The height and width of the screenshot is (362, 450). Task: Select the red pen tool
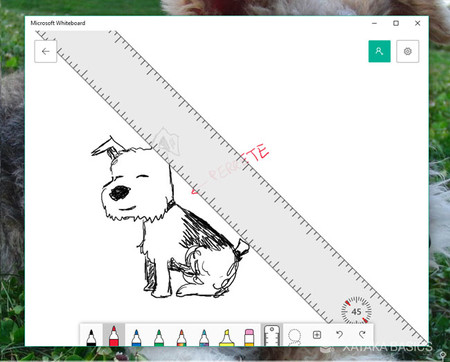[x=114, y=335]
